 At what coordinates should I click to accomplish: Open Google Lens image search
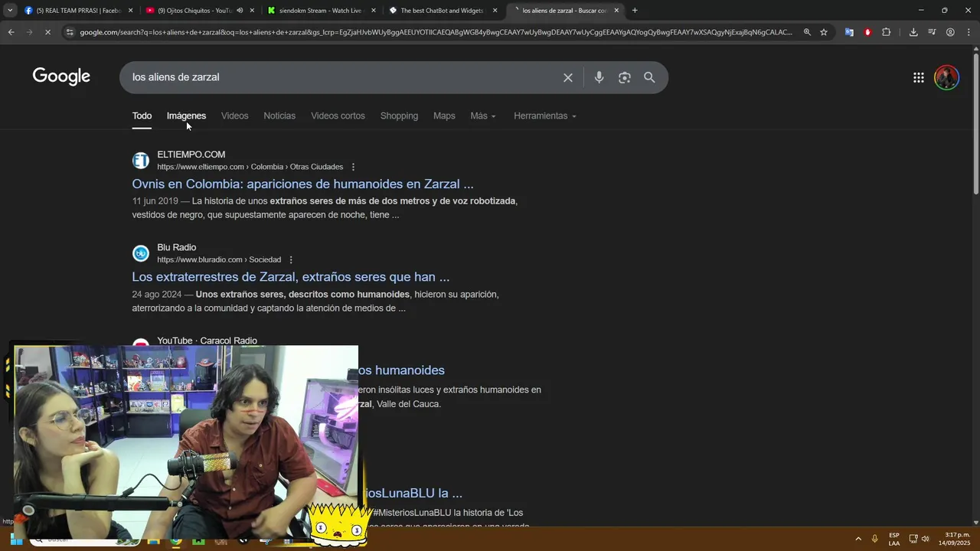[625, 77]
